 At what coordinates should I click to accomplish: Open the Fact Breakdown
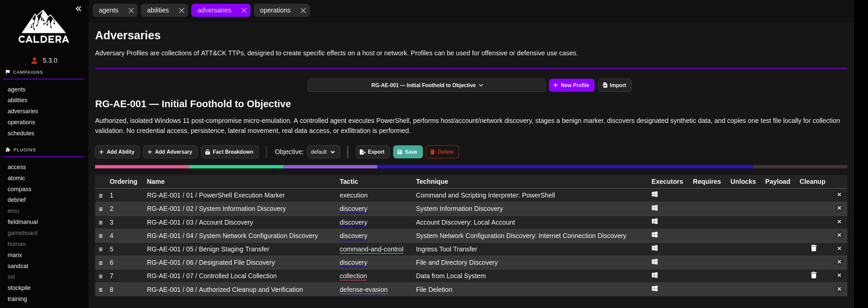230,152
